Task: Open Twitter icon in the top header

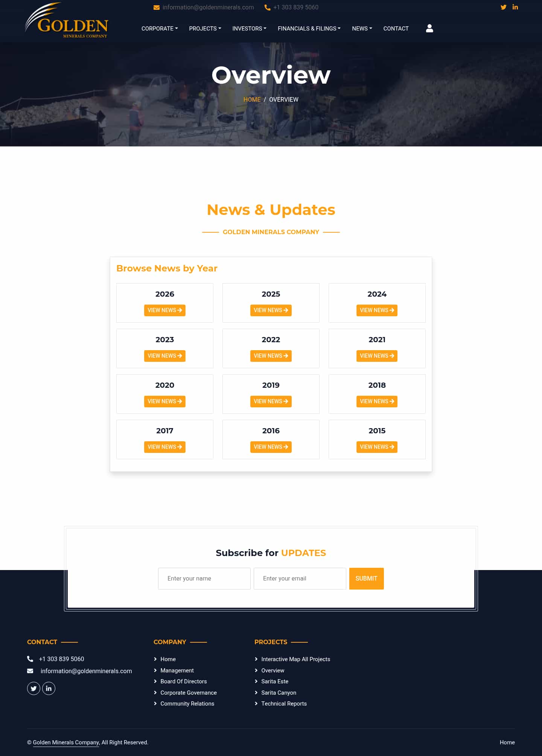Action: [x=503, y=7]
